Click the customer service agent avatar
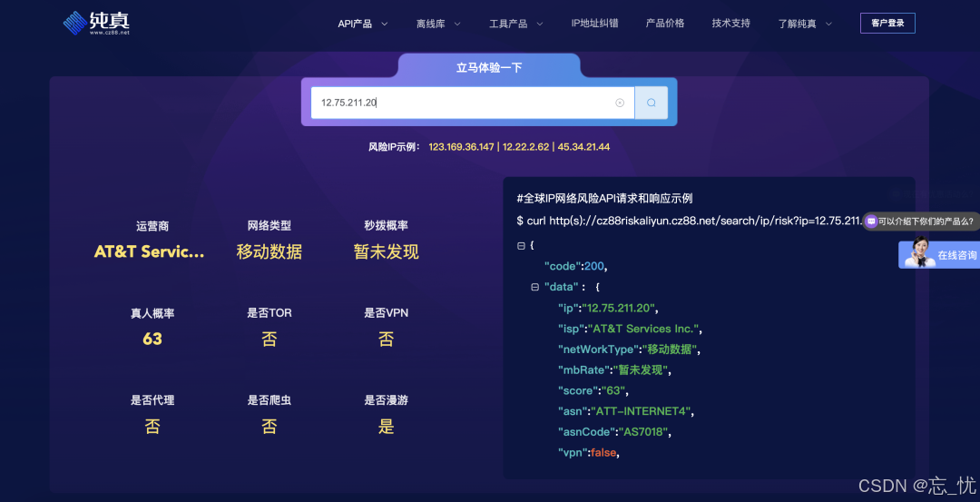The height and width of the screenshot is (502, 980). pos(918,252)
